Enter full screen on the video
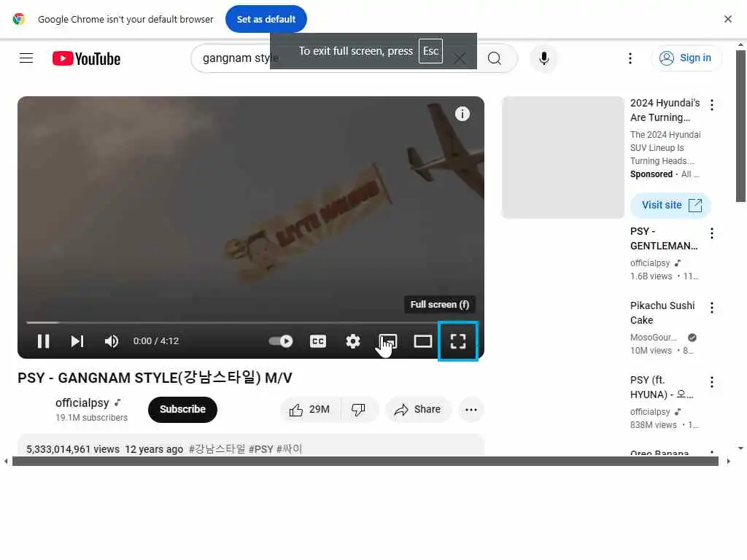This screenshot has width=747, height=560. (x=458, y=341)
